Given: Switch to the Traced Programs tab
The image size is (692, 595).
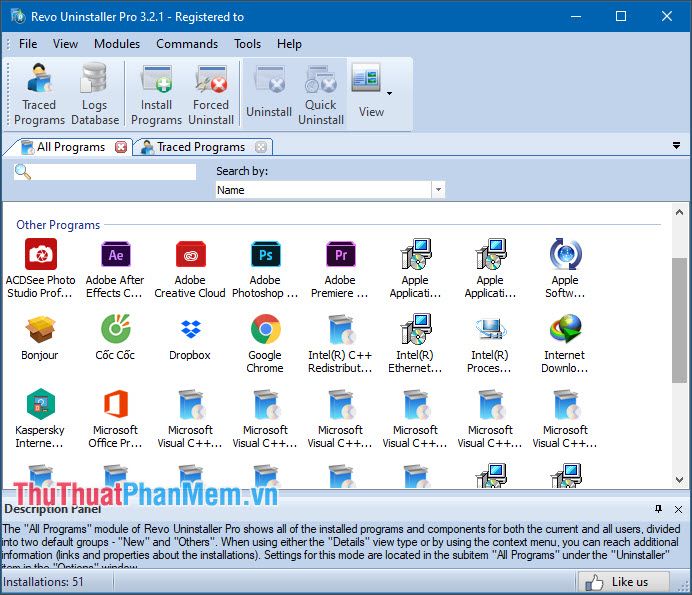Looking at the screenshot, I should [201, 147].
